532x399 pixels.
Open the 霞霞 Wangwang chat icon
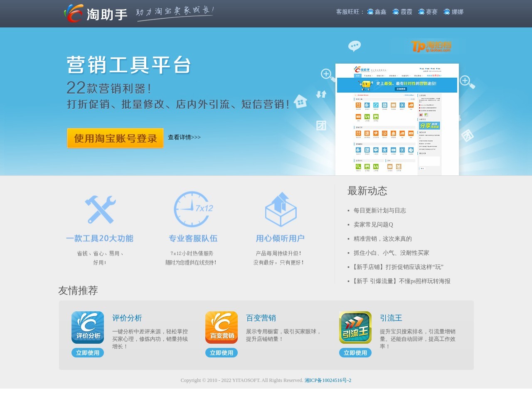pos(396,12)
